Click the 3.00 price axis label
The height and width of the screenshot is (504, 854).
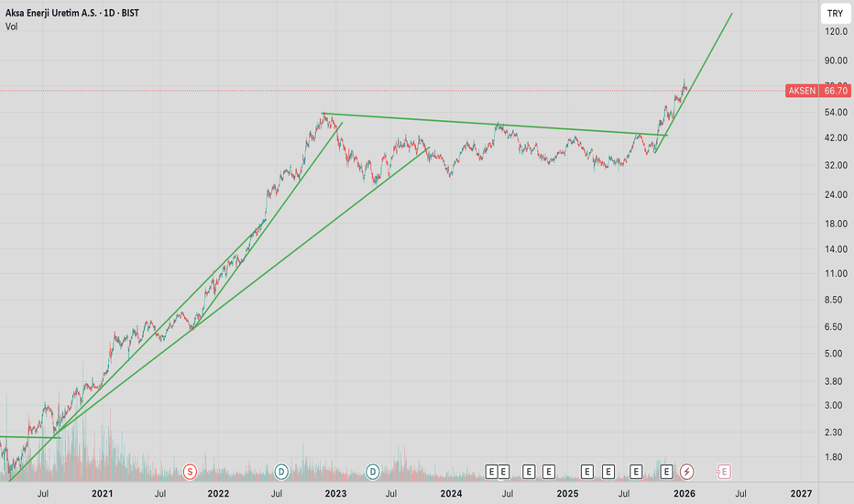coord(834,405)
